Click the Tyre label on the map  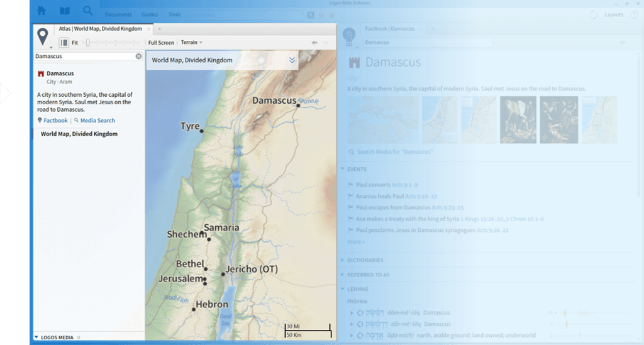point(190,126)
